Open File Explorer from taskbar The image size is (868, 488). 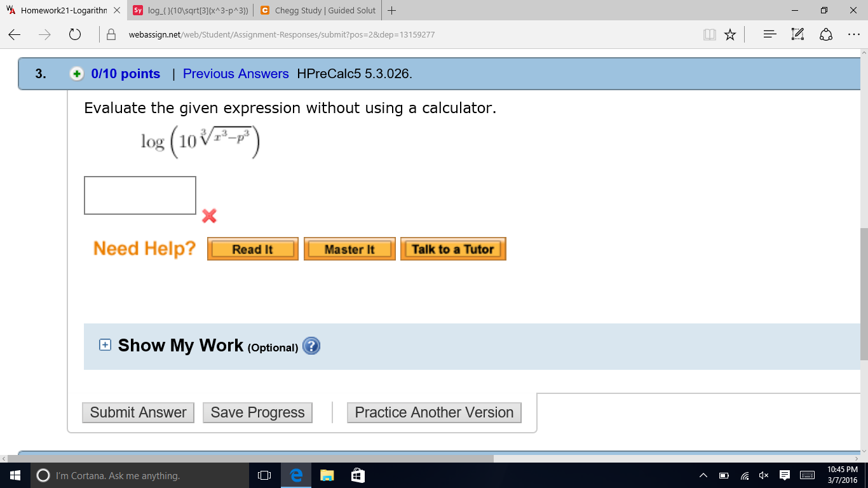click(327, 475)
